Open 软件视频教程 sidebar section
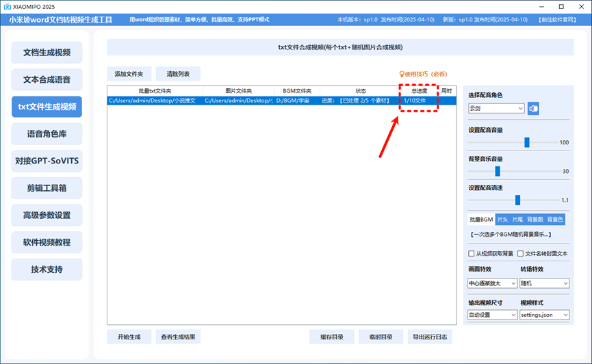Viewport: 592px width, 364px height. [47, 242]
